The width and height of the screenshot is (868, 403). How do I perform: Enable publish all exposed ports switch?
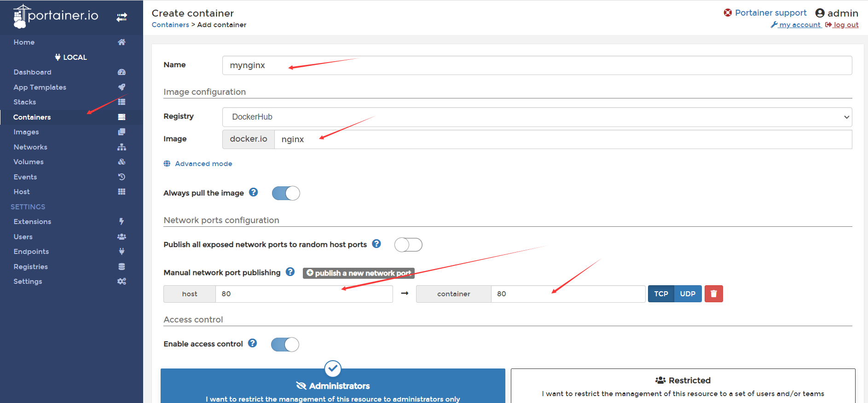[x=408, y=245]
